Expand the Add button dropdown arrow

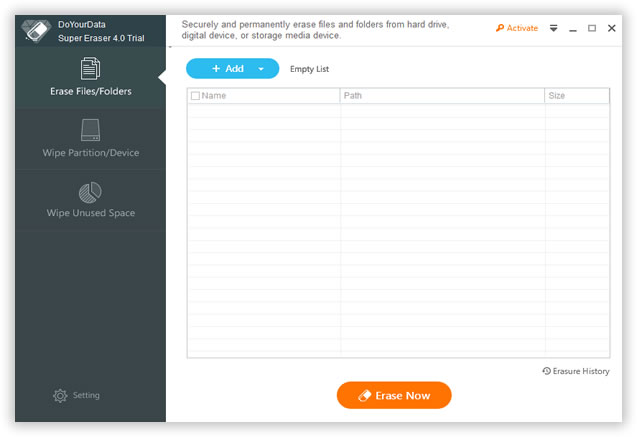261,69
